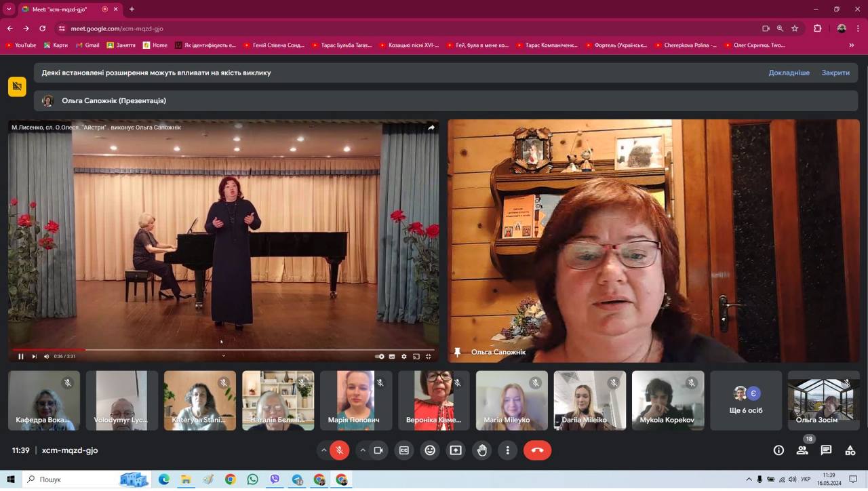Select Dariia Mileiko participant tile

tap(590, 400)
